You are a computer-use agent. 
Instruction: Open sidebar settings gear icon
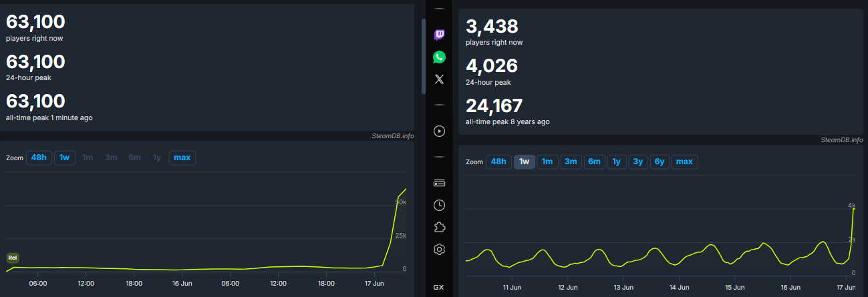coord(439,249)
